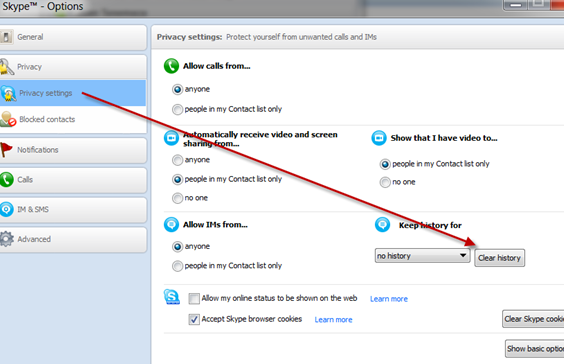Click the Privacy settings sidebar icon
Screen dimensions: 564x364
[x=8, y=93]
